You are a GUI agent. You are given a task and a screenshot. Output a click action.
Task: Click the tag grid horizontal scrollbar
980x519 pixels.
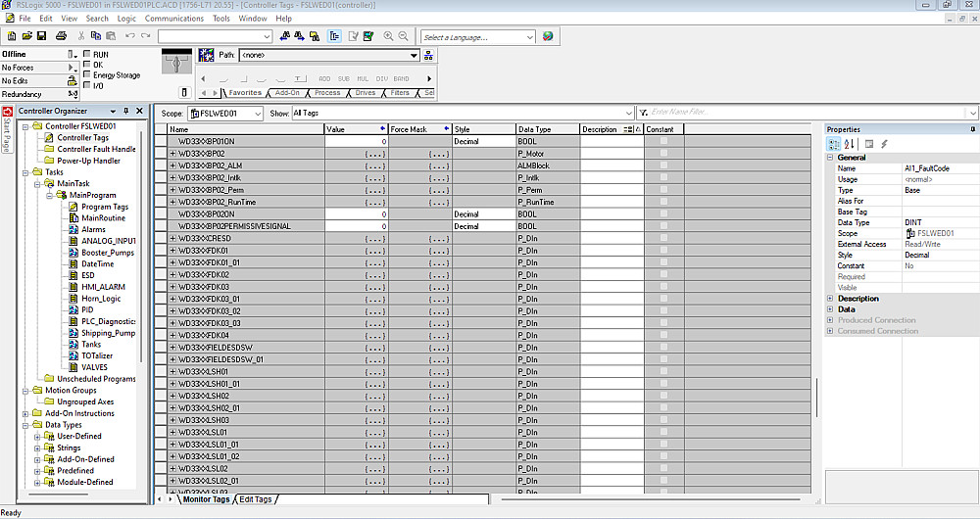(x=650, y=499)
